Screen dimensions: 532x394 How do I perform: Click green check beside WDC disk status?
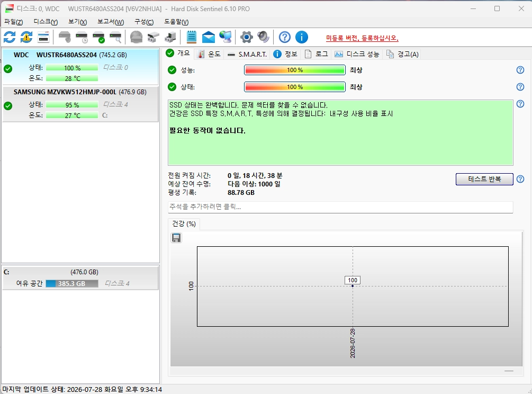pos(8,69)
